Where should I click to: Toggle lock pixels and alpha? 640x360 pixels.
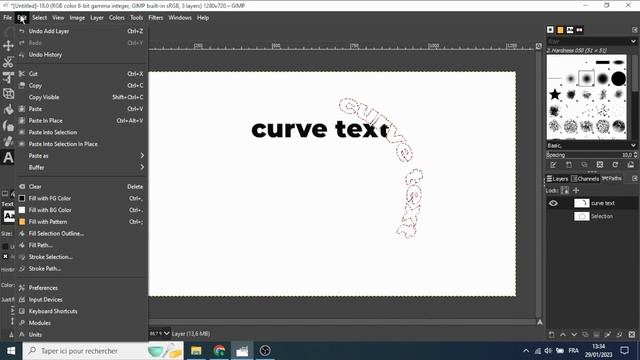pos(565,190)
